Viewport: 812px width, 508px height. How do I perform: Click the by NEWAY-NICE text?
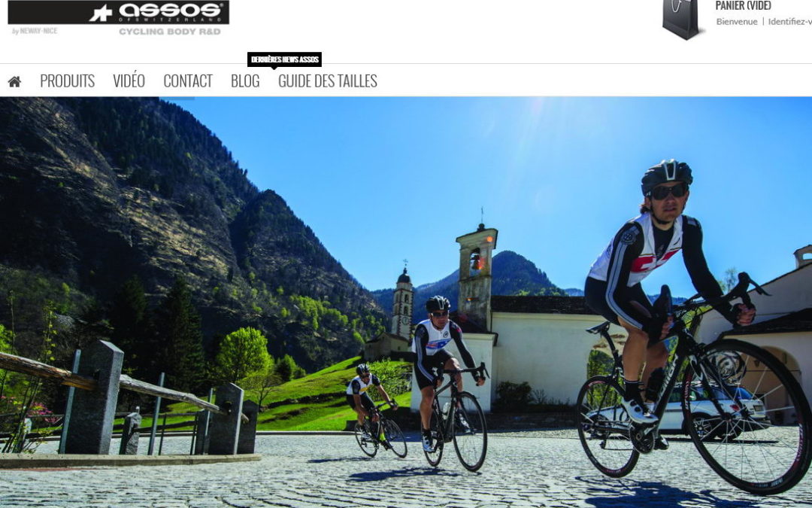click(35, 31)
